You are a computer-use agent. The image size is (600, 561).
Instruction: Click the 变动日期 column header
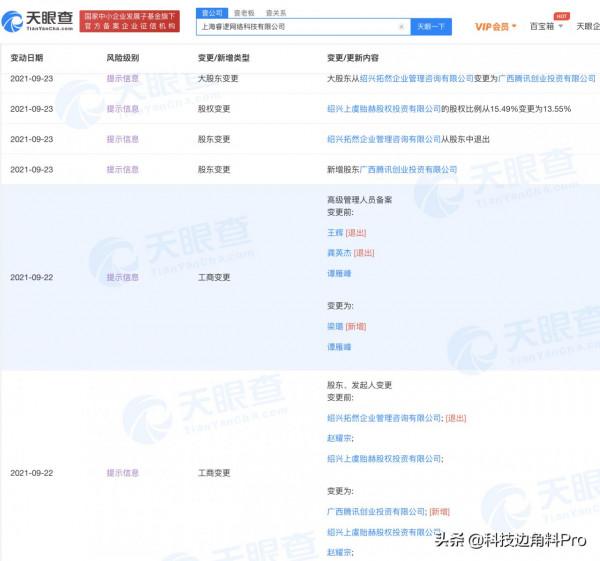pyautogui.click(x=27, y=58)
